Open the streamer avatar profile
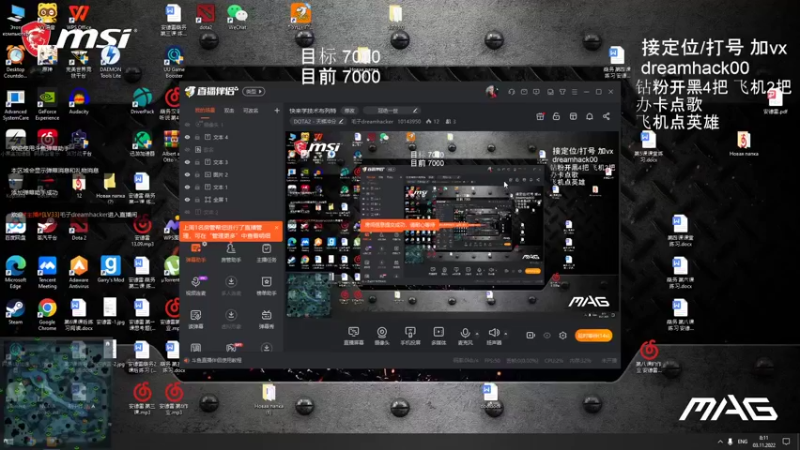The image size is (800, 450). (x=491, y=92)
